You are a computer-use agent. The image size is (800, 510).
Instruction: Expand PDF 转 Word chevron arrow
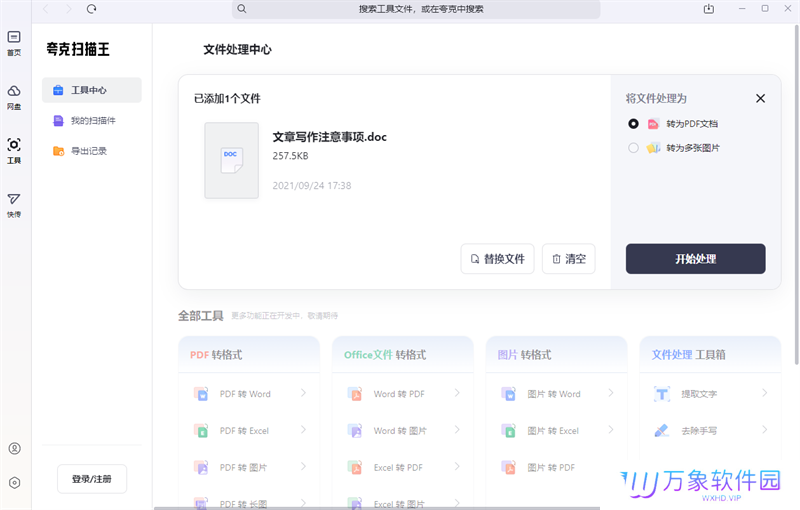[304, 393]
